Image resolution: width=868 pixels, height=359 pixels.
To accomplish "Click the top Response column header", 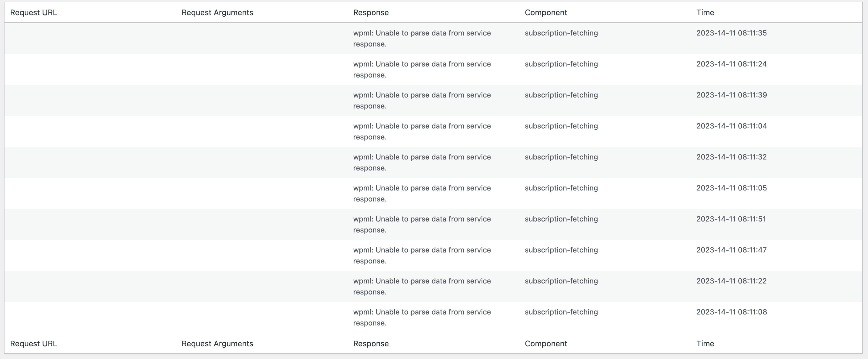I will pos(371,12).
